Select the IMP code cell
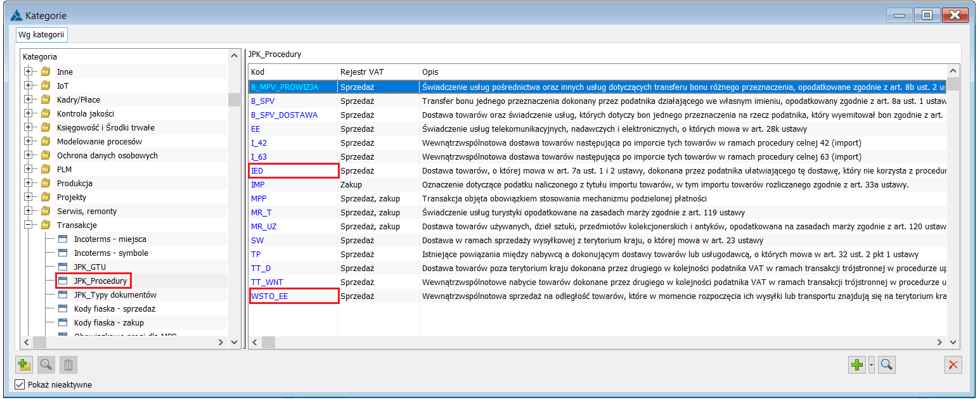Image resolution: width=980 pixels, height=399 pixels. [x=293, y=184]
